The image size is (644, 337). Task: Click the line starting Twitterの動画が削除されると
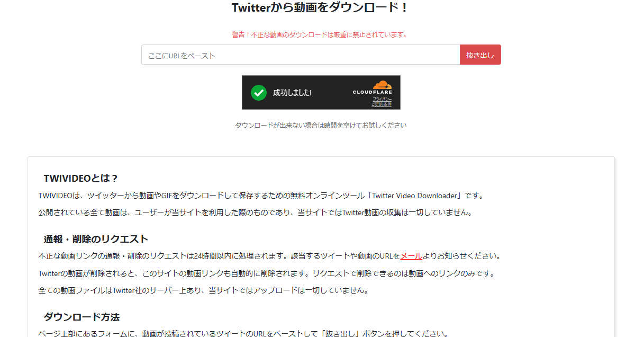tap(267, 273)
